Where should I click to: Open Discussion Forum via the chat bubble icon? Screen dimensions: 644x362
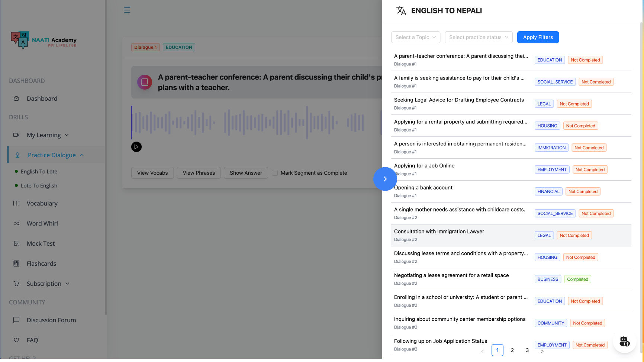point(16,320)
